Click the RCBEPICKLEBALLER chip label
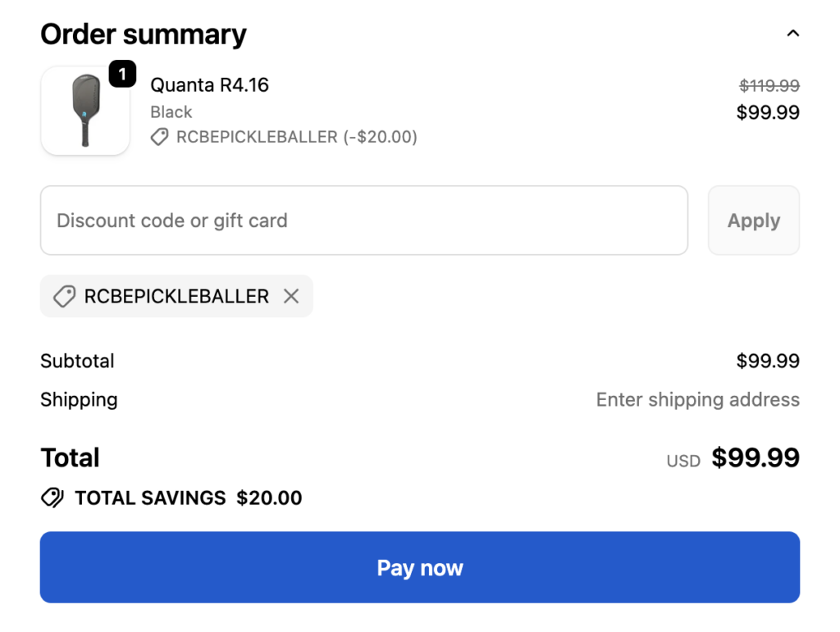840x632 pixels. (x=176, y=296)
